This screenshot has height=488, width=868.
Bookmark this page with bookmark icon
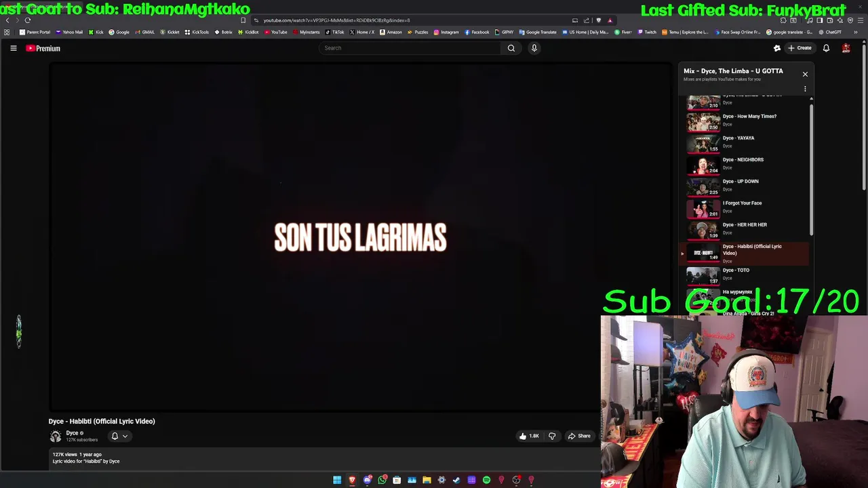[243, 20]
